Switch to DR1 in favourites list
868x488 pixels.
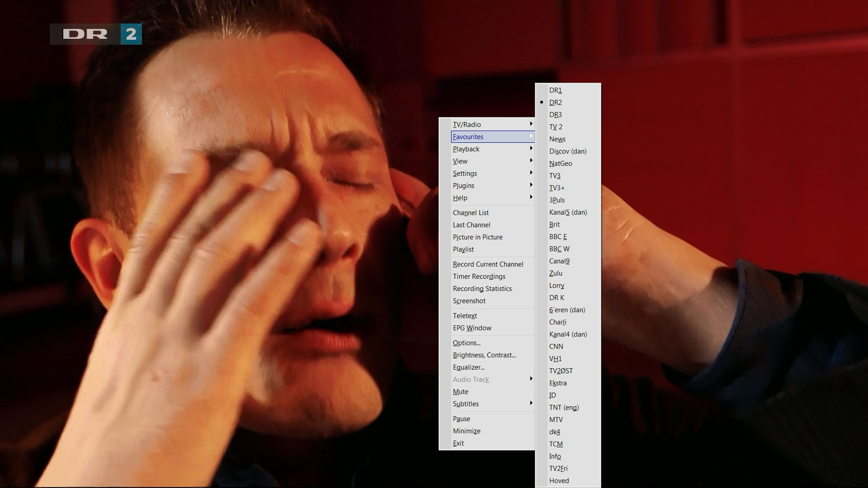(556, 90)
